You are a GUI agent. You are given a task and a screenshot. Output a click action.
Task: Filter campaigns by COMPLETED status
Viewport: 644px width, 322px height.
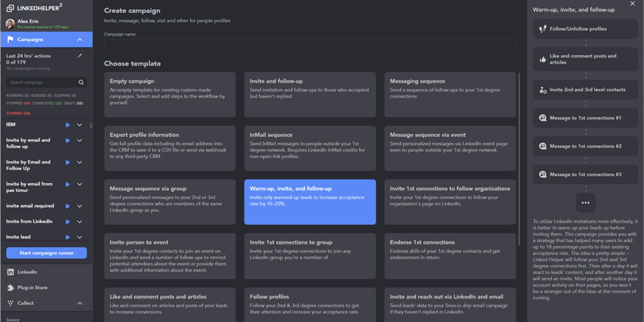click(x=47, y=103)
